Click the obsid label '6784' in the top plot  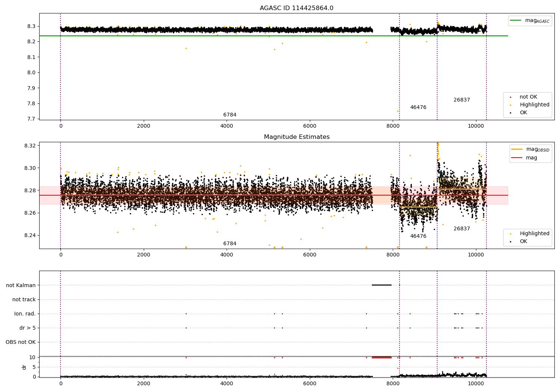pyautogui.click(x=230, y=115)
